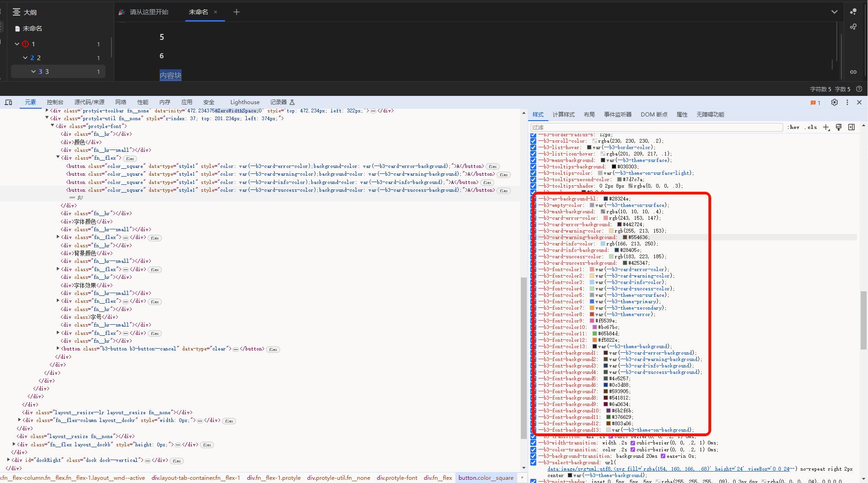The width and height of the screenshot is (868, 483).
Task: Collapse outline heading 1 with chevron
Action: [17, 44]
